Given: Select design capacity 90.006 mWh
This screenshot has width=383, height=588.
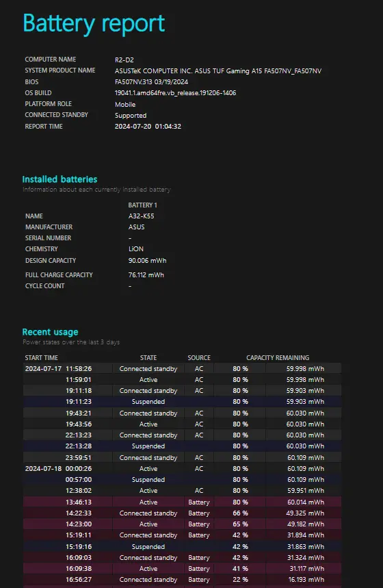Looking at the screenshot, I should pyautogui.click(x=147, y=260).
